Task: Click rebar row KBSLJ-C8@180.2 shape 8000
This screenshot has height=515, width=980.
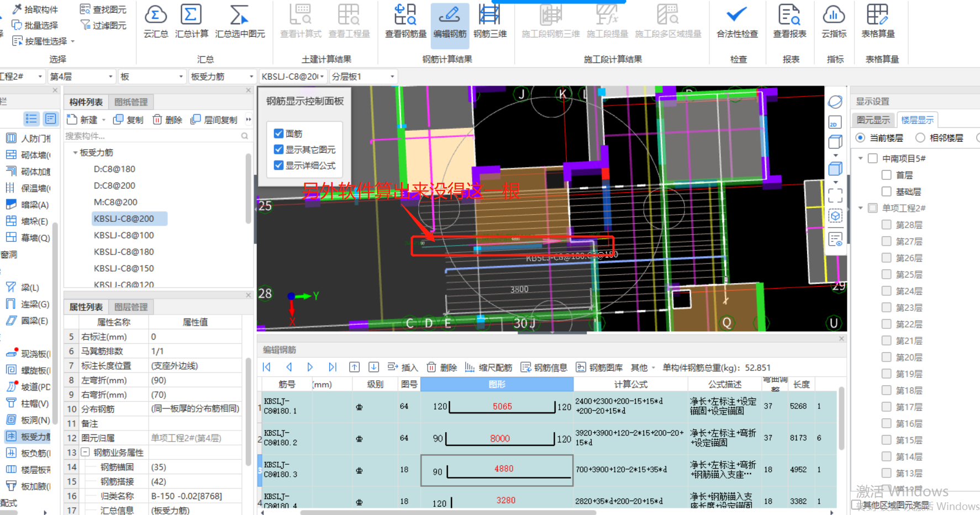Action: [x=497, y=438]
